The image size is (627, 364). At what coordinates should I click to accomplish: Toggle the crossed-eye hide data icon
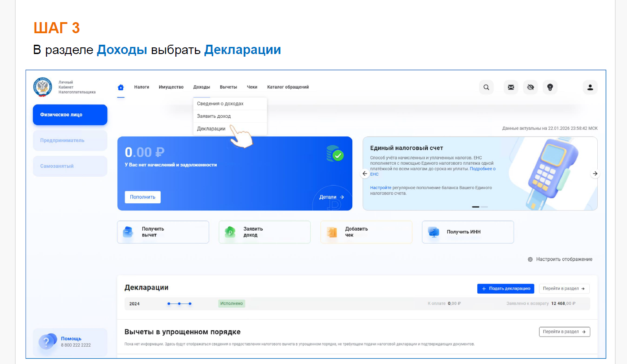point(530,87)
